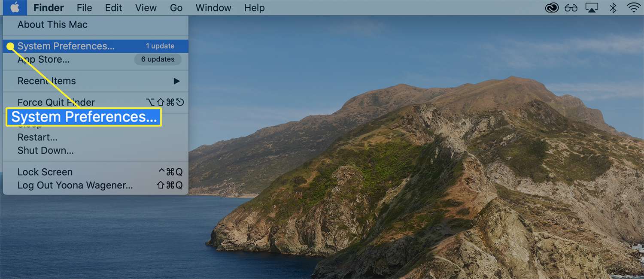The image size is (644, 279).
Task: Open the Bluetooth status menu
Action: (x=613, y=8)
